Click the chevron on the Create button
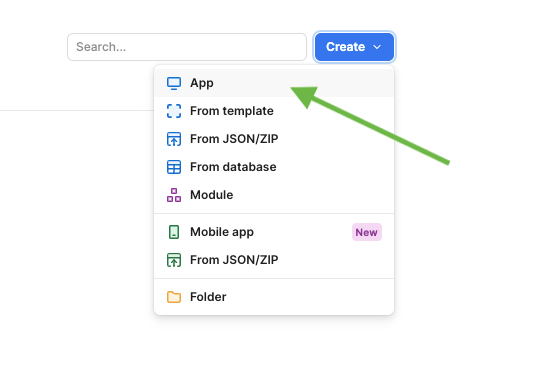The image size is (534, 369). coord(377,47)
